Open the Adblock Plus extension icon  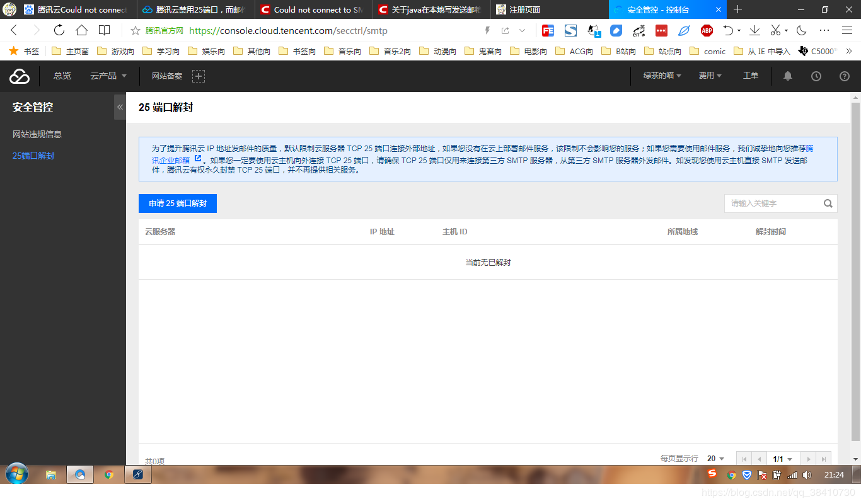pos(707,30)
